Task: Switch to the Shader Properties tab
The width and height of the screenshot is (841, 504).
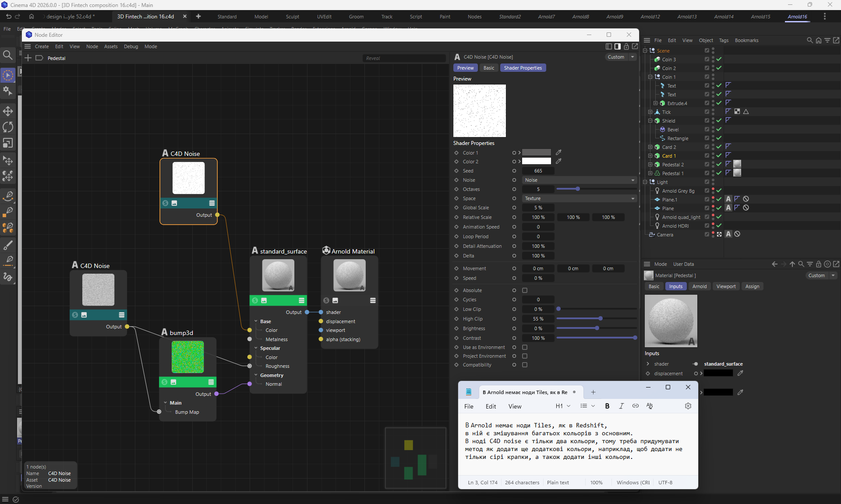Action: [523, 68]
